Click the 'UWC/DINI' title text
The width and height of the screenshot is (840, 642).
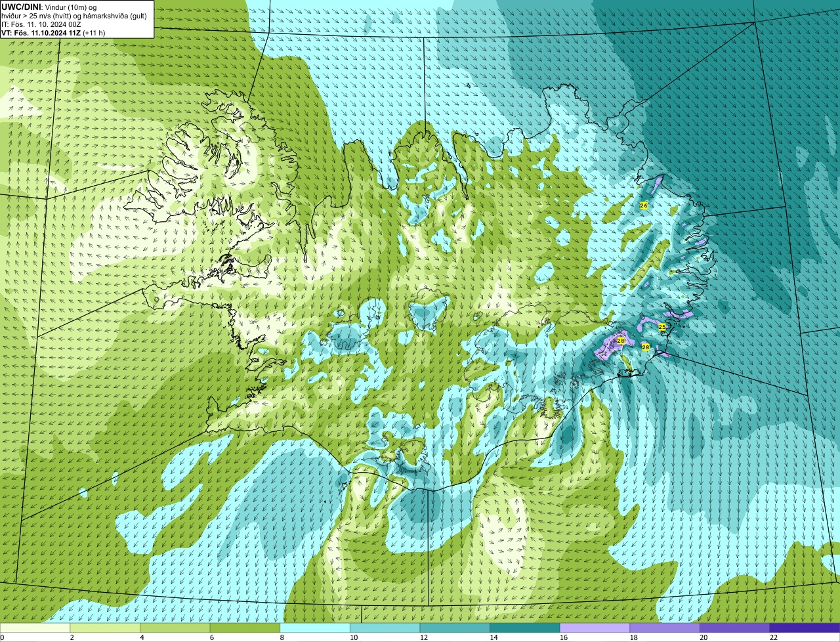tap(22, 7)
